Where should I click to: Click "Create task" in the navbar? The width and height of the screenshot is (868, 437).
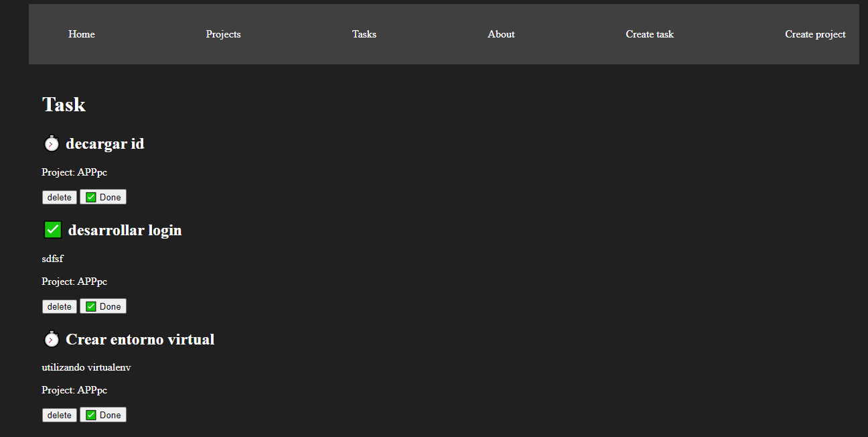[650, 34]
